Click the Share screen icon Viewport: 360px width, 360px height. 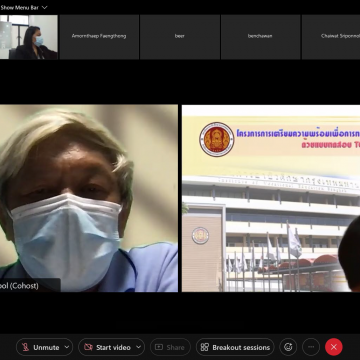point(159,347)
